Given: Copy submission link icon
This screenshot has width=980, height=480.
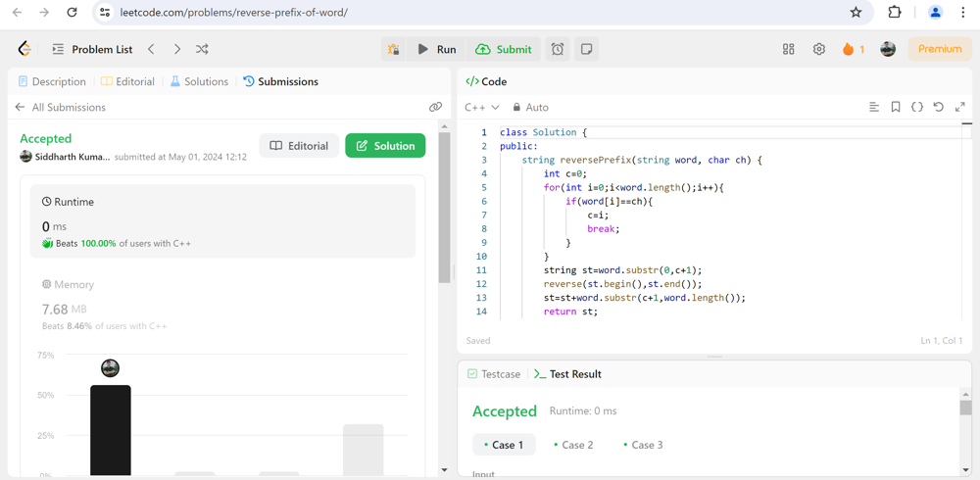Looking at the screenshot, I should 435,107.
